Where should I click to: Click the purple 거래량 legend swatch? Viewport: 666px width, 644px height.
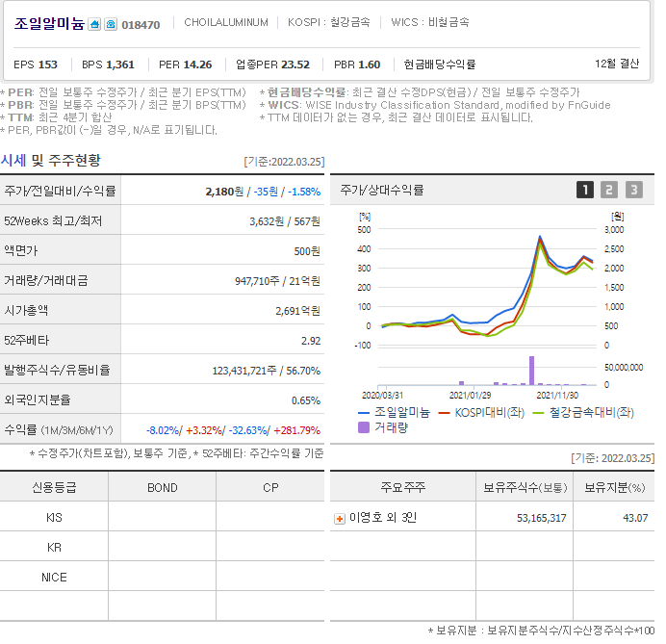tap(364, 427)
